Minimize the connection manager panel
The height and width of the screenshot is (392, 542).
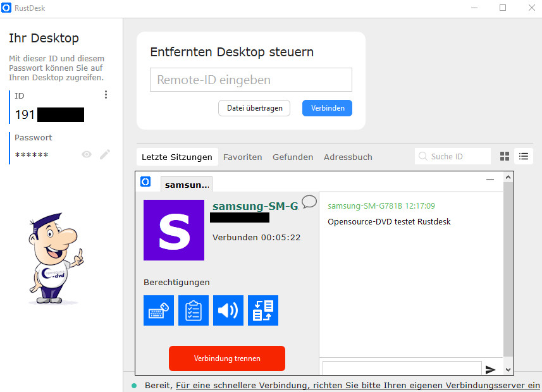tap(490, 180)
